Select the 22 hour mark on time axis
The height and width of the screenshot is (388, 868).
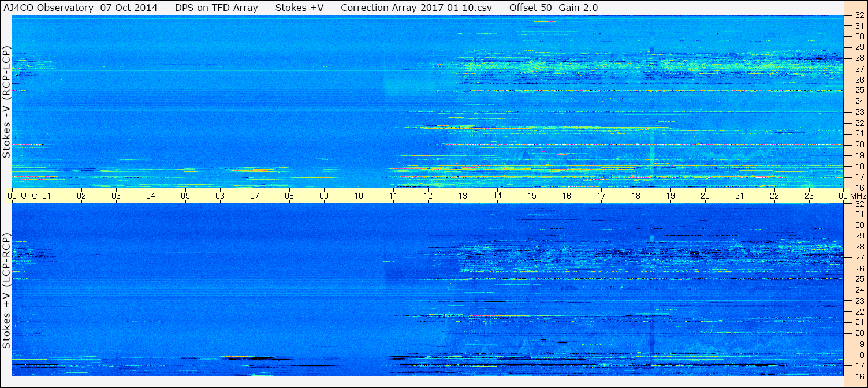pyautogui.click(x=774, y=196)
